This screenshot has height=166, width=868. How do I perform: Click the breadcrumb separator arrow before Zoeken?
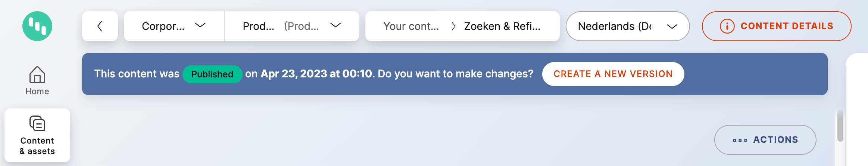click(453, 26)
